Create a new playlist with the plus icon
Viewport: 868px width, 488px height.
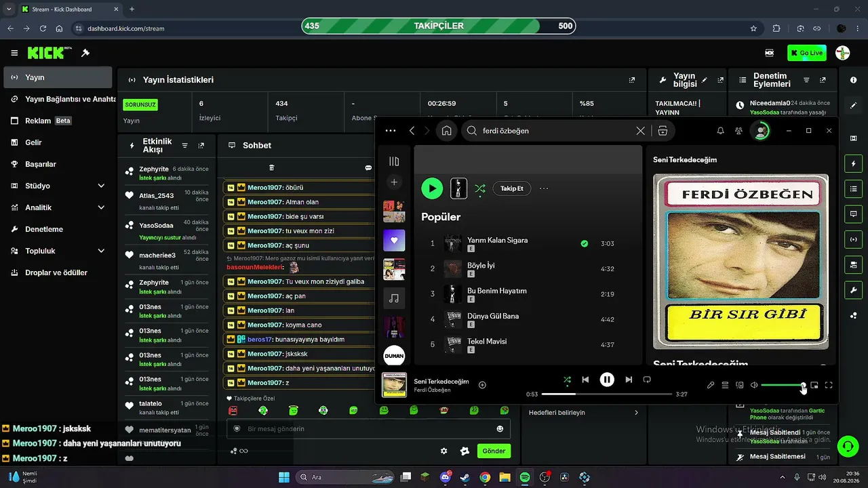[394, 182]
